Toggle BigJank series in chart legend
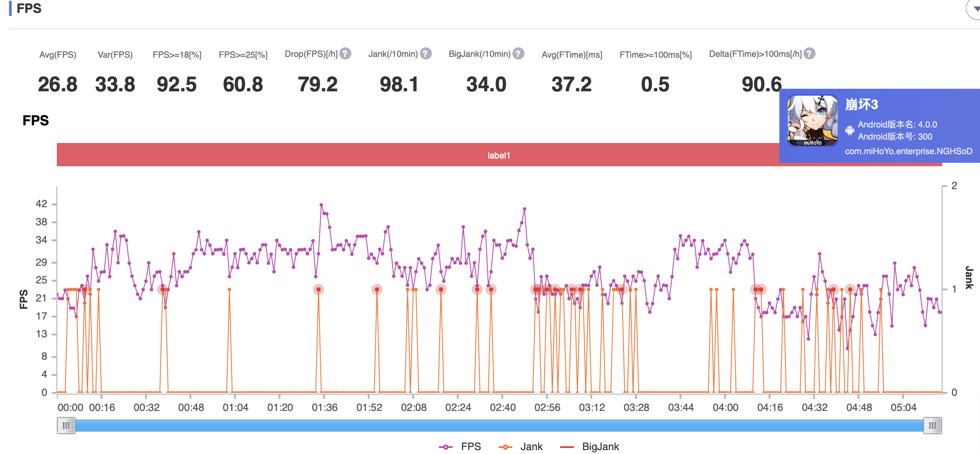 pos(589,447)
